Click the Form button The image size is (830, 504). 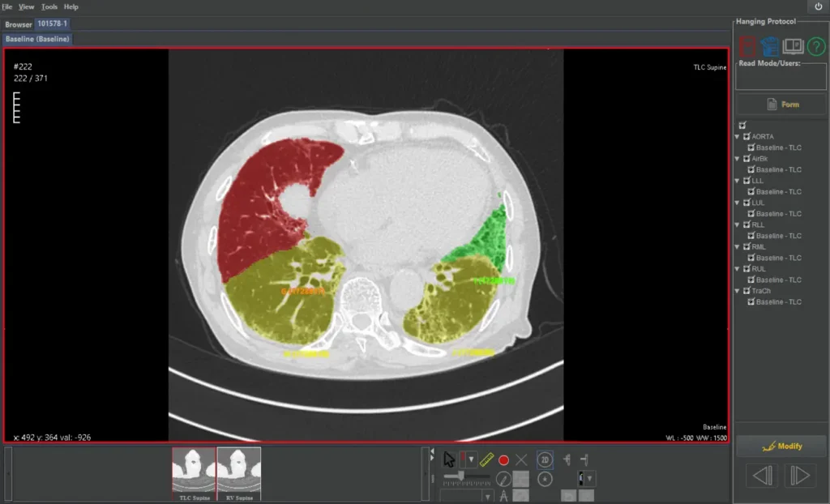pos(781,105)
